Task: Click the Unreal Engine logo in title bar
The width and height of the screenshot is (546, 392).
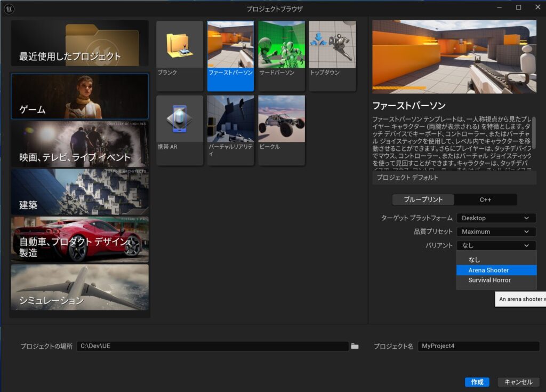Action: tap(10, 9)
